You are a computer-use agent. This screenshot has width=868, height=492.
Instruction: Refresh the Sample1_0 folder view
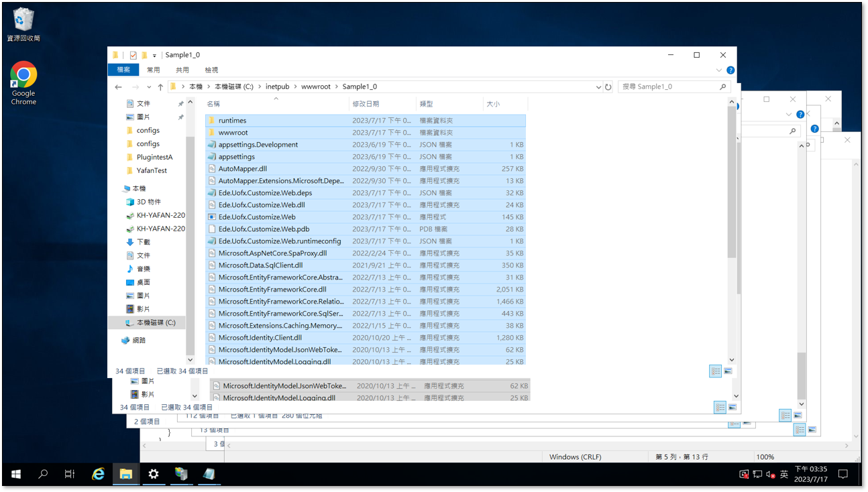(x=608, y=87)
